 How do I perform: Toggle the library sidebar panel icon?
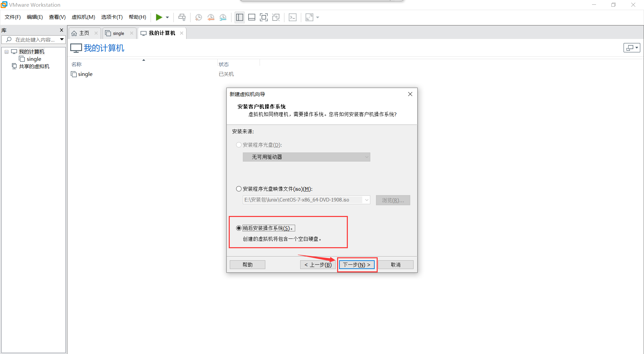click(239, 17)
